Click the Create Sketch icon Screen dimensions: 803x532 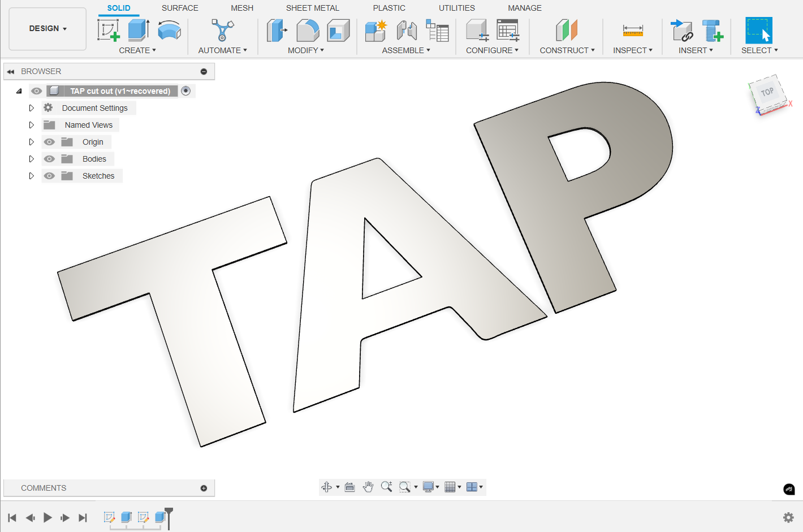click(x=108, y=31)
